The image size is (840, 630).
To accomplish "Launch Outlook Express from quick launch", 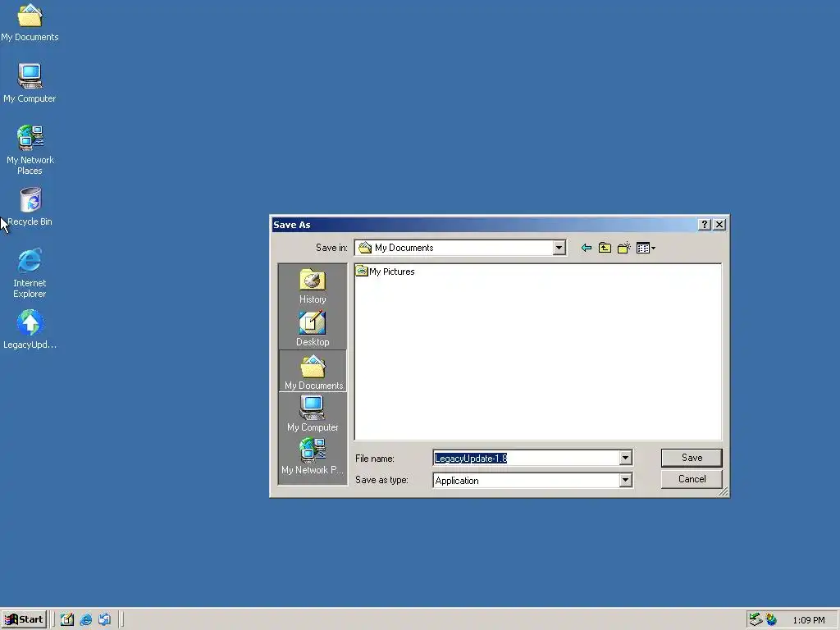I will (104, 620).
